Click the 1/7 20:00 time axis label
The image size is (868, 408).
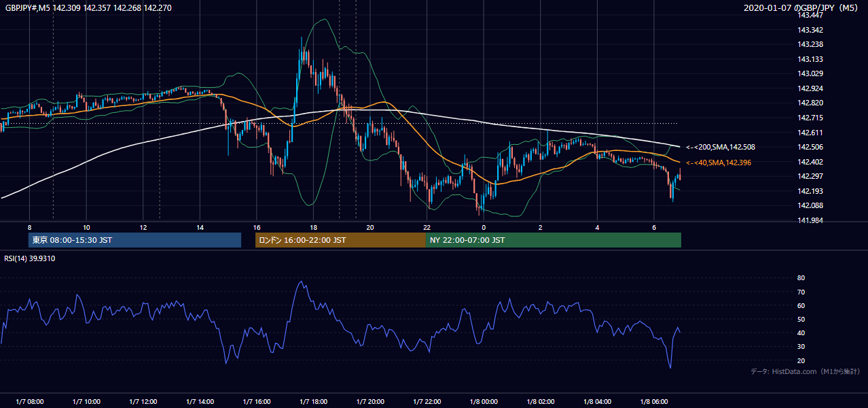(370, 402)
